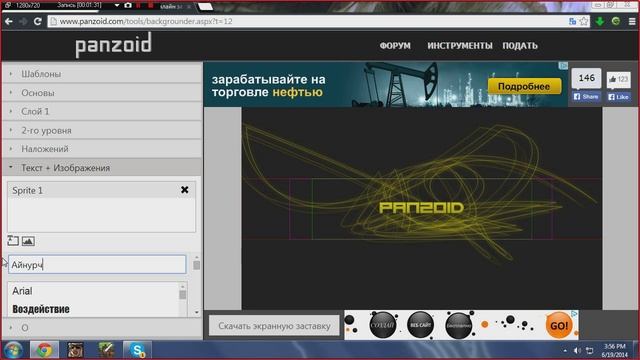Expand the Наложений section
640x360 pixels.
102,149
